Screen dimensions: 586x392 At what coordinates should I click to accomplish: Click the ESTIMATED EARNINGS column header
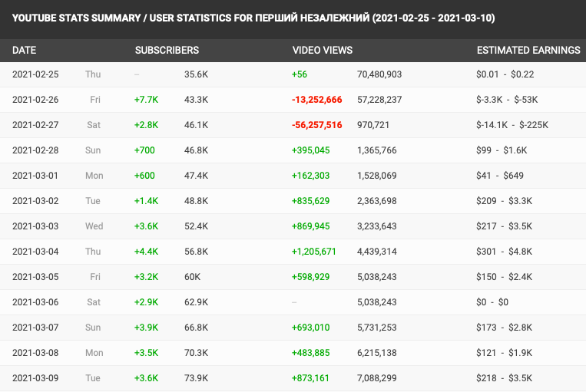point(528,51)
